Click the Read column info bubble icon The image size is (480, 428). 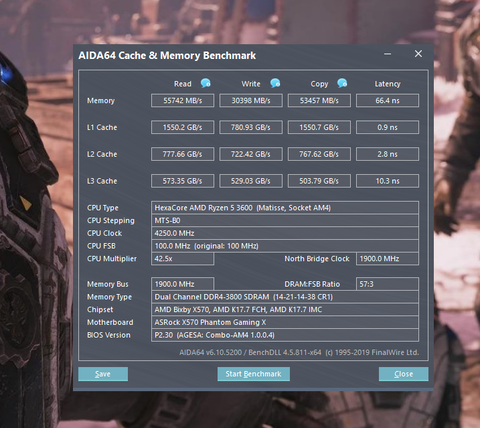click(206, 83)
